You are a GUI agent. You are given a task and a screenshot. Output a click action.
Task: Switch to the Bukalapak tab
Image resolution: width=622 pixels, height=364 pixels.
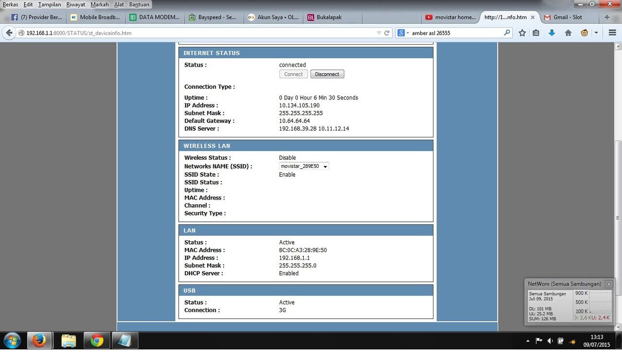tap(333, 17)
